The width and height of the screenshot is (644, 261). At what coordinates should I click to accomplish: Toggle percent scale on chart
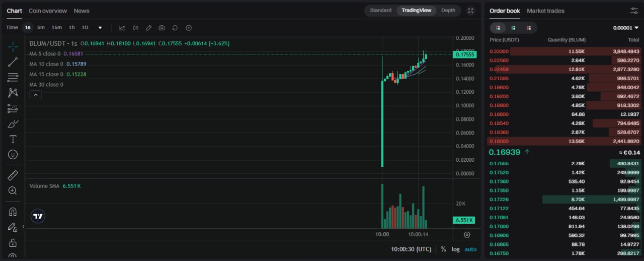point(443,249)
